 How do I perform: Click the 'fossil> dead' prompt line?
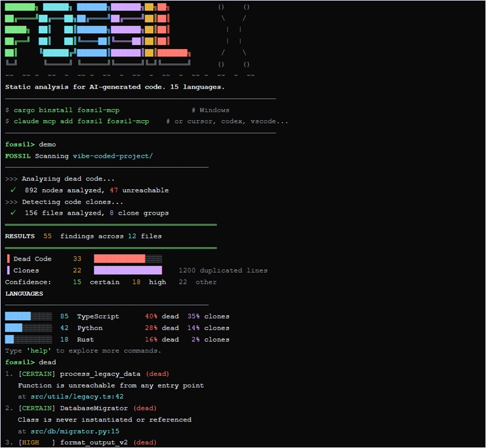click(x=30, y=363)
